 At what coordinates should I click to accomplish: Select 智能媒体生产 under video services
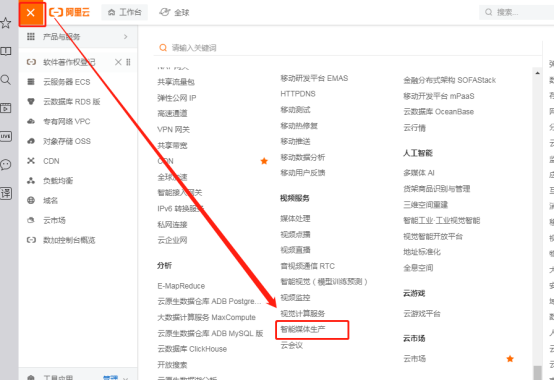pyautogui.click(x=303, y=329)
